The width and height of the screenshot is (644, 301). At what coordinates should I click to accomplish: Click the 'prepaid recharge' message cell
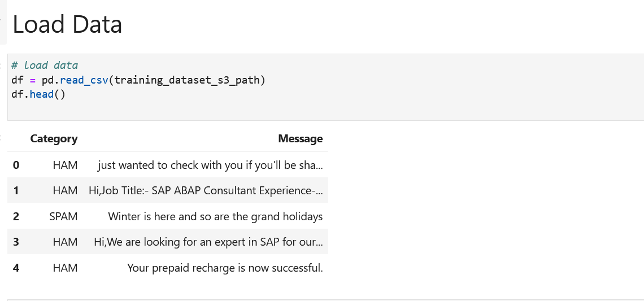point(225,268)
